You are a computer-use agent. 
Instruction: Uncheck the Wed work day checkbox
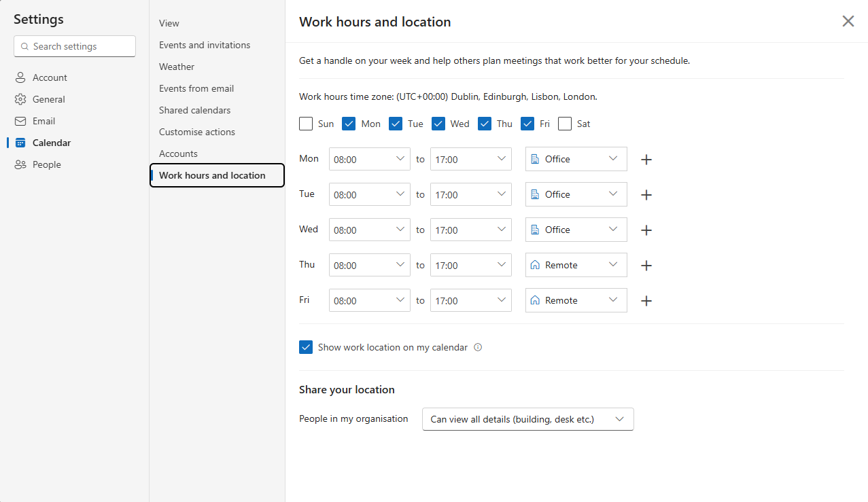pos(438,124)
